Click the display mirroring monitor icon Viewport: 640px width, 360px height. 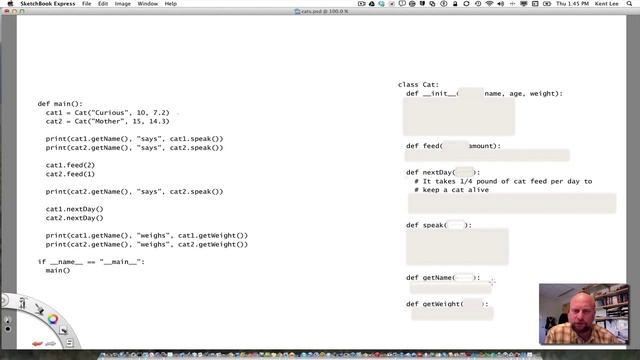point(524,4)
